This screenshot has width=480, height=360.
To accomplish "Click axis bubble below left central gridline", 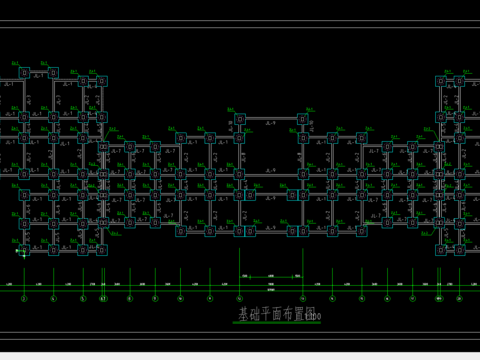I will coord(239,299).
